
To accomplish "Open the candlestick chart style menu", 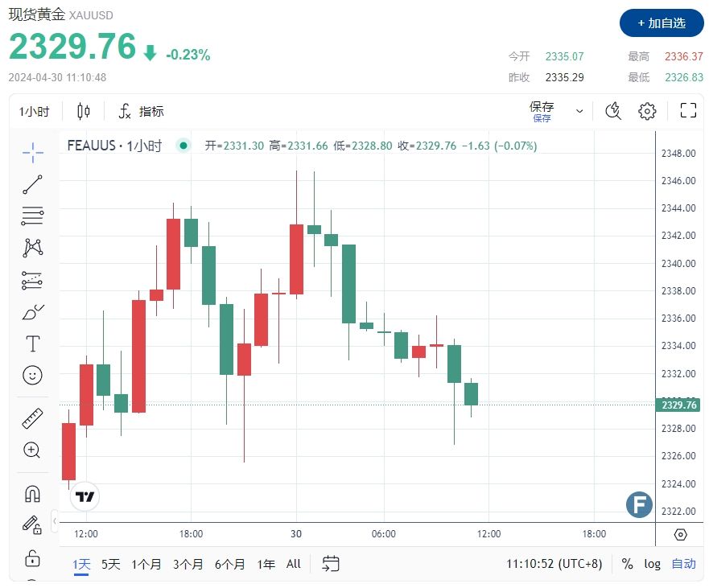I will tap(84, 112).
